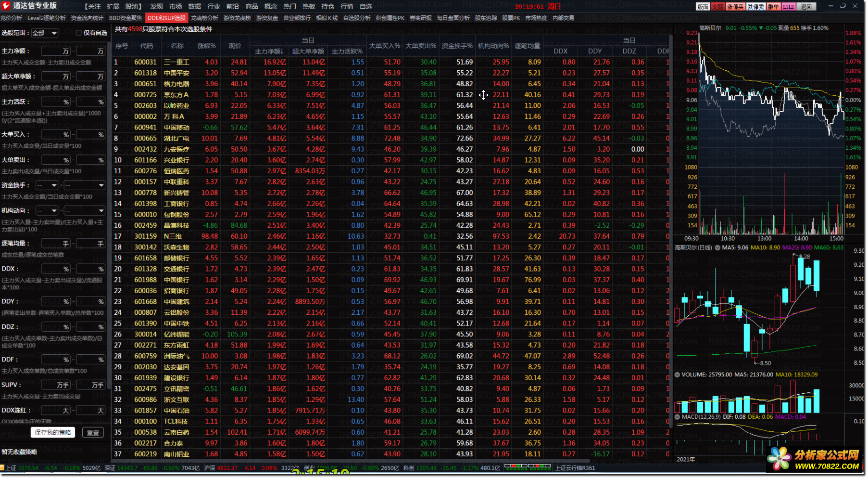
Task: Select stock row 000725 京东方A
Action: 390,95
